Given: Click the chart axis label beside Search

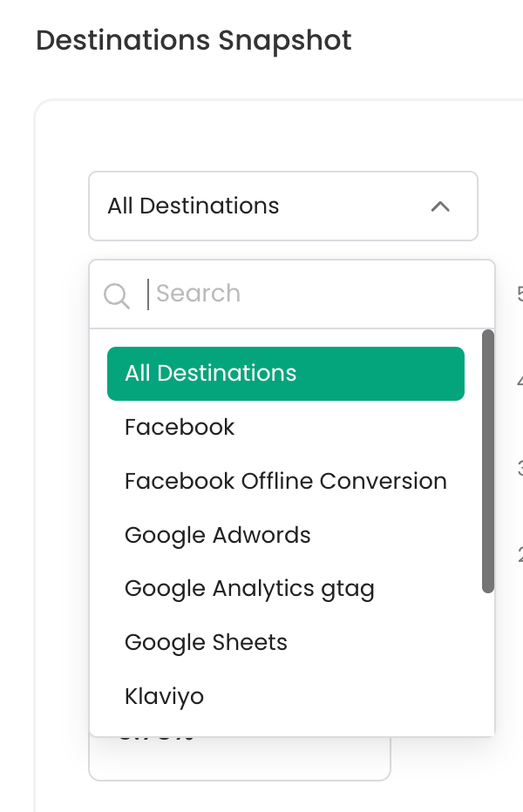Looking at the screenshot, I should pos(520,294).
